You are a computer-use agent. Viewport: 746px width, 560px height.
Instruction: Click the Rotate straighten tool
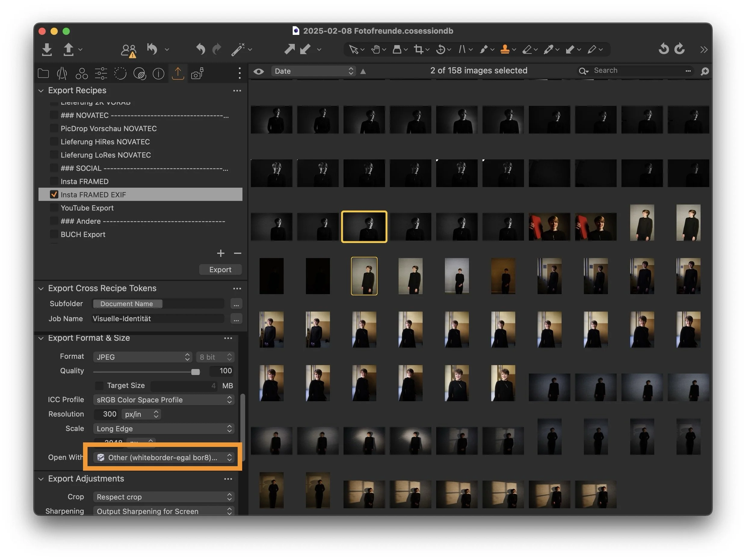440,50
